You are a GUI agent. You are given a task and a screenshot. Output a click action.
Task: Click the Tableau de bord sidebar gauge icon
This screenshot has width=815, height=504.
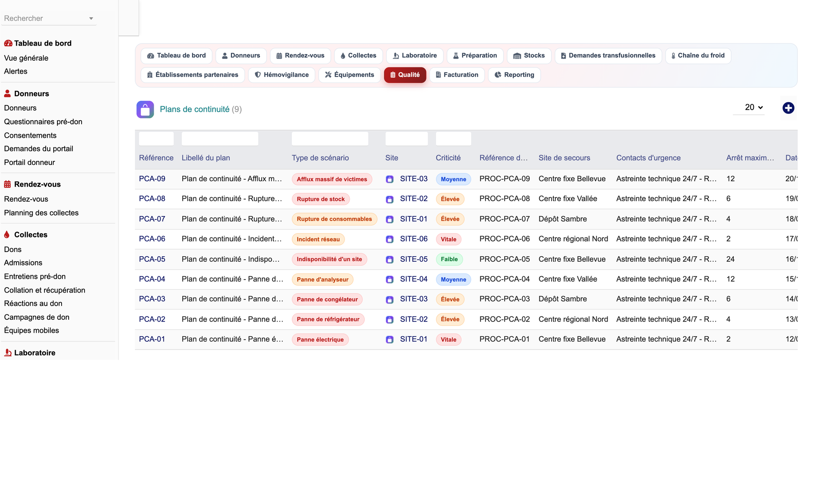coord(8,43)
